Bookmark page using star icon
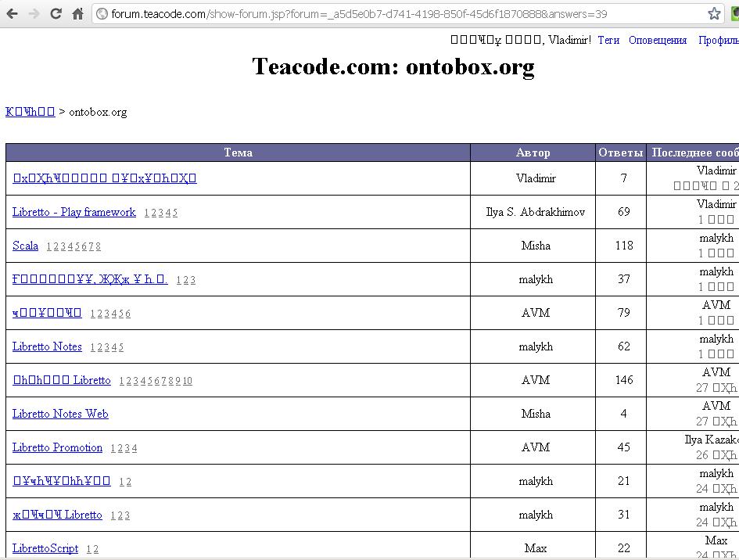739x560 pixels. coord(713,14)
